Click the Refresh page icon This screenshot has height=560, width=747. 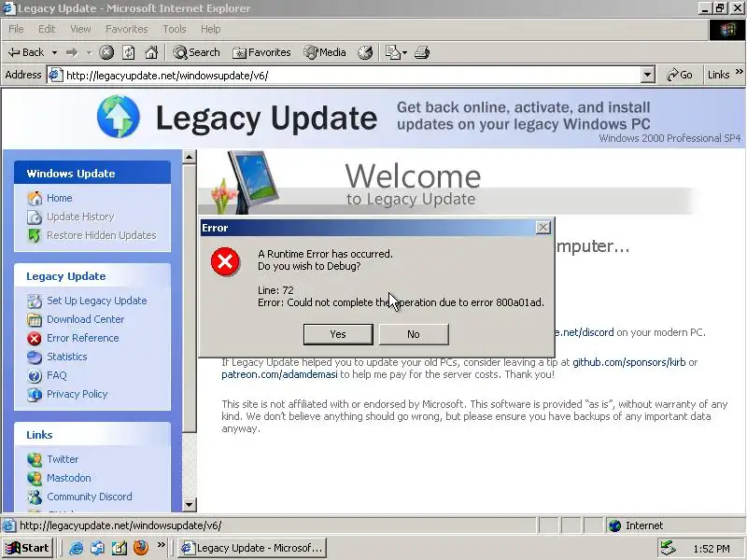point(129,52)
